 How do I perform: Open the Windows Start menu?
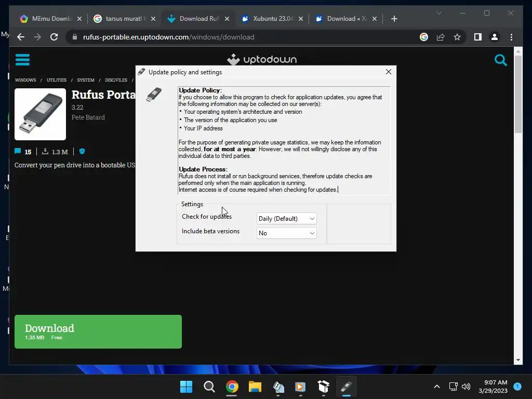click(186, 387)
